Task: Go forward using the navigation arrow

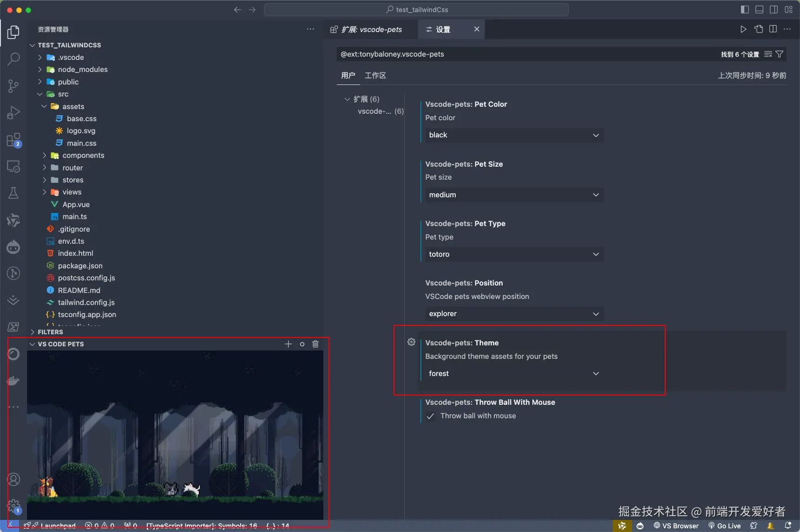Action: coord(252,10)
